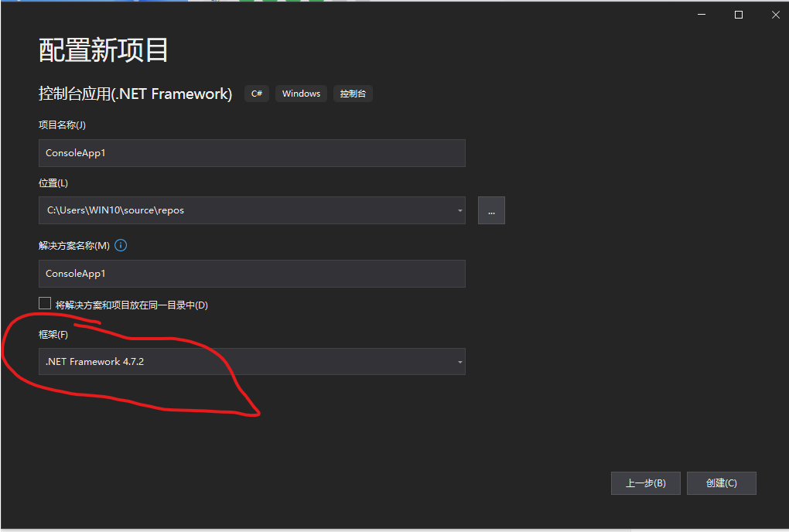This screenshot has height=532, width=789.
Task: Click the 解决方案名称 ConsoleApp1 input field
Action: (251, 274)
